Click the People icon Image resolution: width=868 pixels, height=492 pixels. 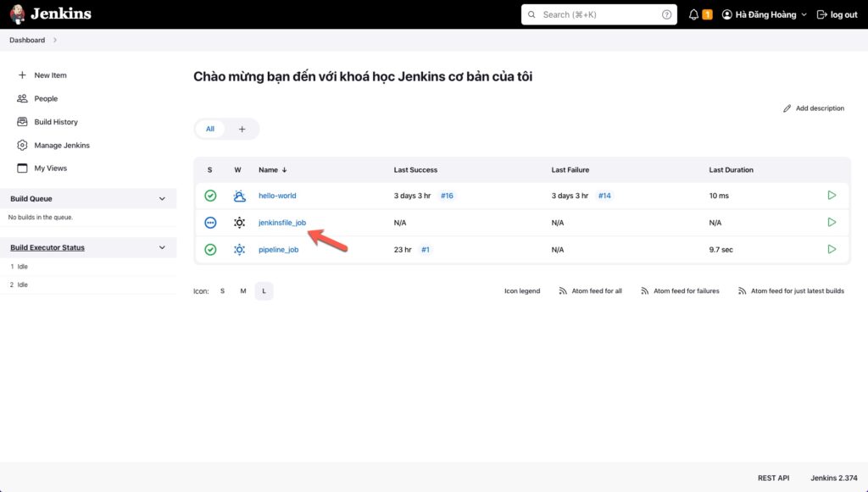[x=22, y=98]
